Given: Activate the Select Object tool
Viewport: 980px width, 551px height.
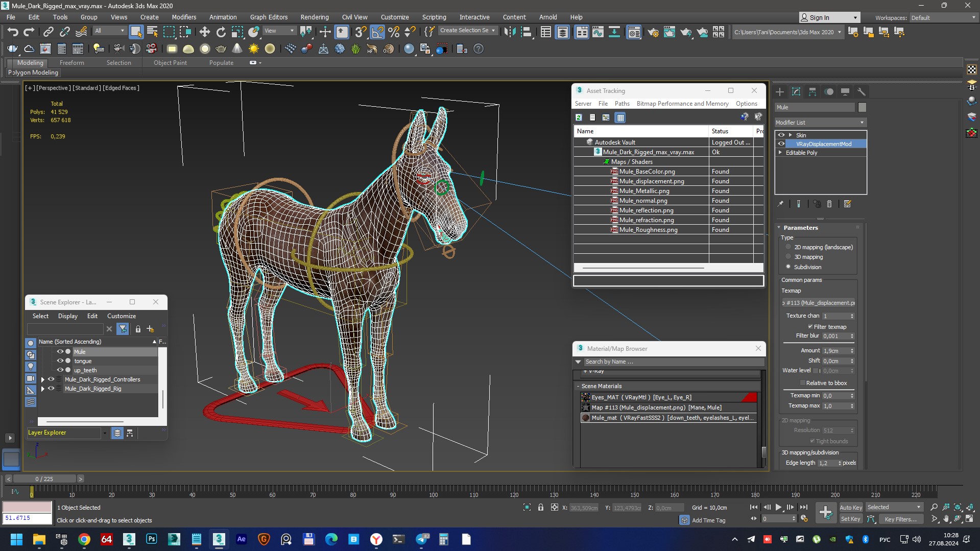Looking at the screenshot, I should click(x=136, y=32).
